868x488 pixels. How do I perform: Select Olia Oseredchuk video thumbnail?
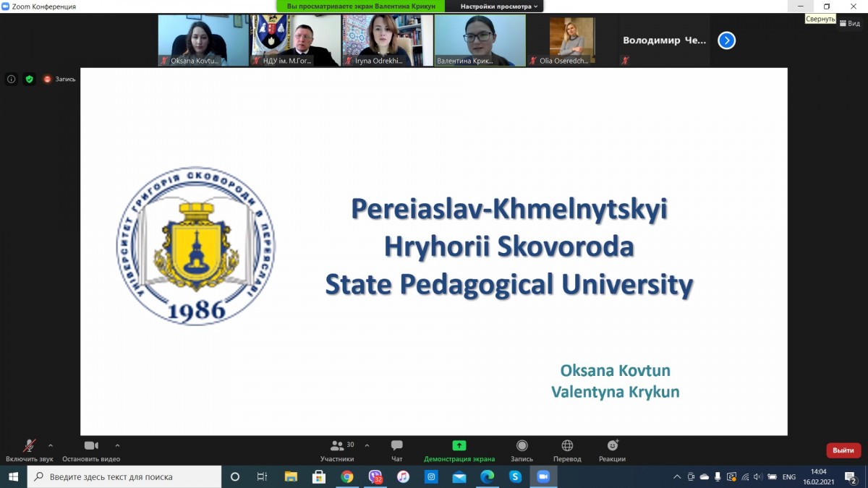click(x=572, y=40)
